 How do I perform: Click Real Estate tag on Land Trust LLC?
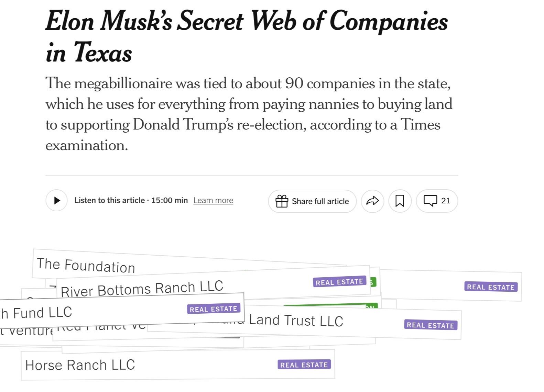coord(431,325)
